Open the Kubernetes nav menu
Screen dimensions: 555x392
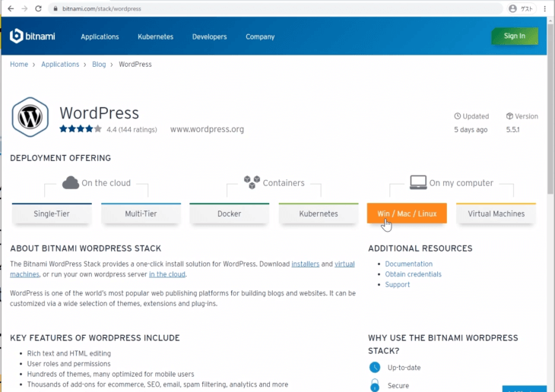pyautogui.click(x=155, y=36)
